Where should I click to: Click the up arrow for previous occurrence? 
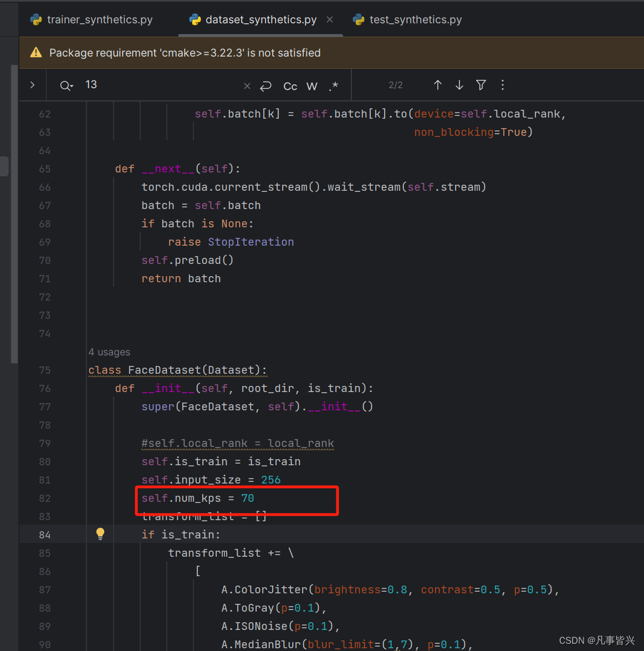click(437, 85)
